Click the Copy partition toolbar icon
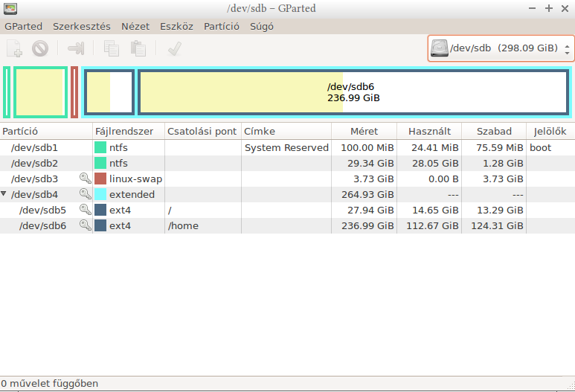575x392 pixels. tap(112, 48)
